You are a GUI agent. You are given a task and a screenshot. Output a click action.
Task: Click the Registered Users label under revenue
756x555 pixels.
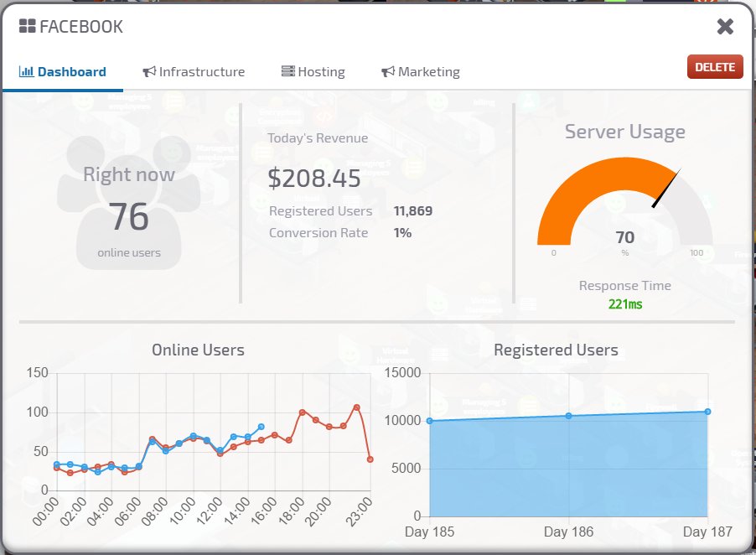point(321,211)
